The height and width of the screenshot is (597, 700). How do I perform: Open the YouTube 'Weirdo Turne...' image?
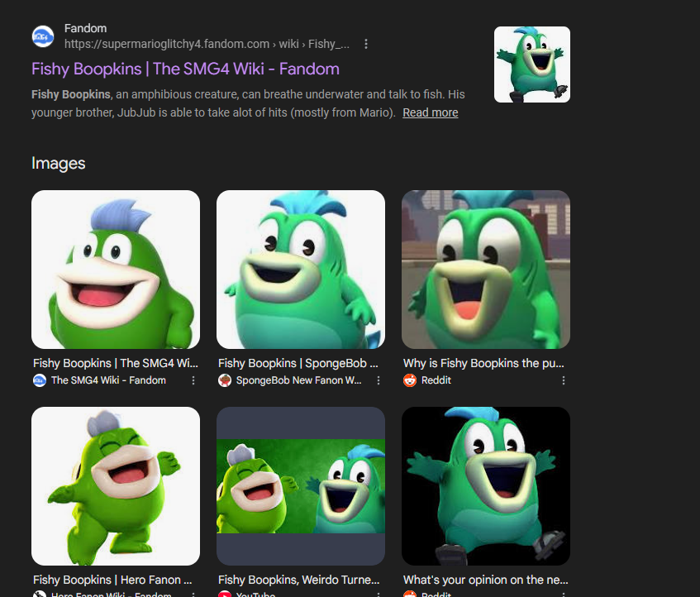click(301, 486)
